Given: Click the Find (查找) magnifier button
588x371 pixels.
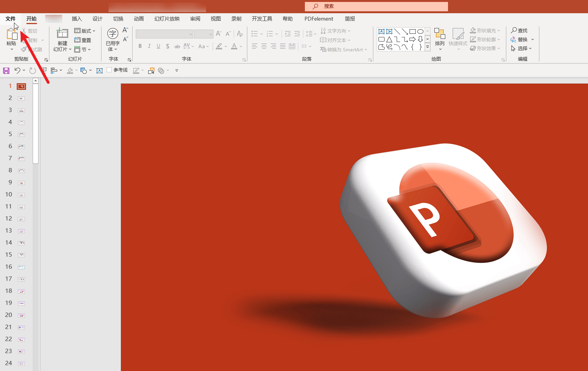Looking at the screenshot, I should pos(519,30).
